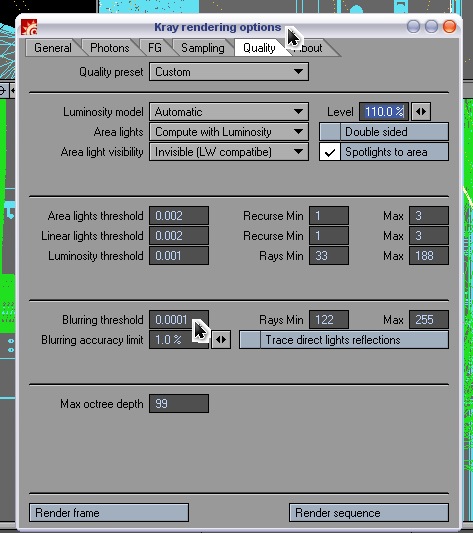Switch to the General tab

click(53, 48)
